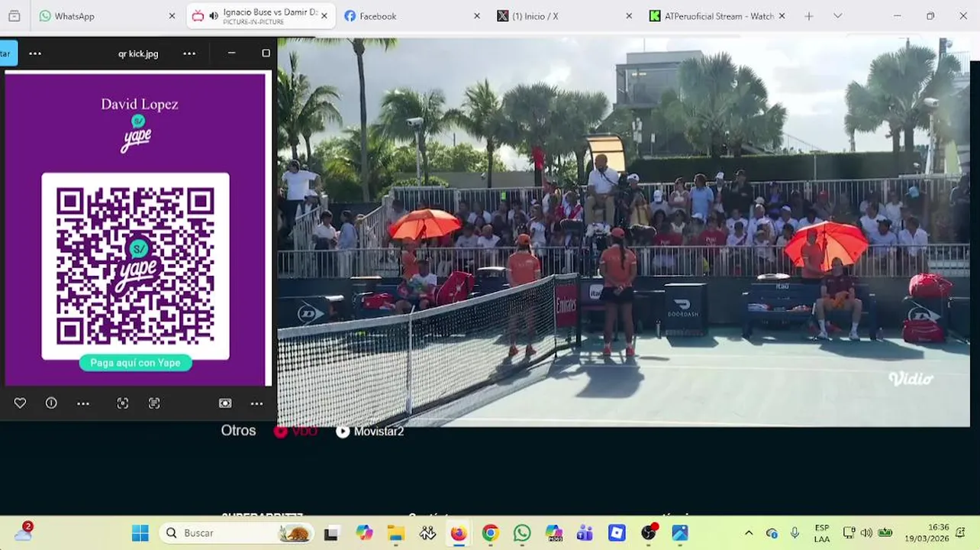980x550 pixels.
Task: Switch to ATPeruoficial Stream tab
Action: click(717, 16)
